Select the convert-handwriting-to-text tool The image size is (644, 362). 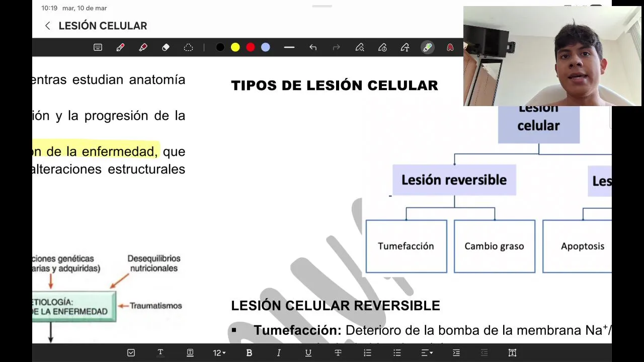tap(405, 47)
